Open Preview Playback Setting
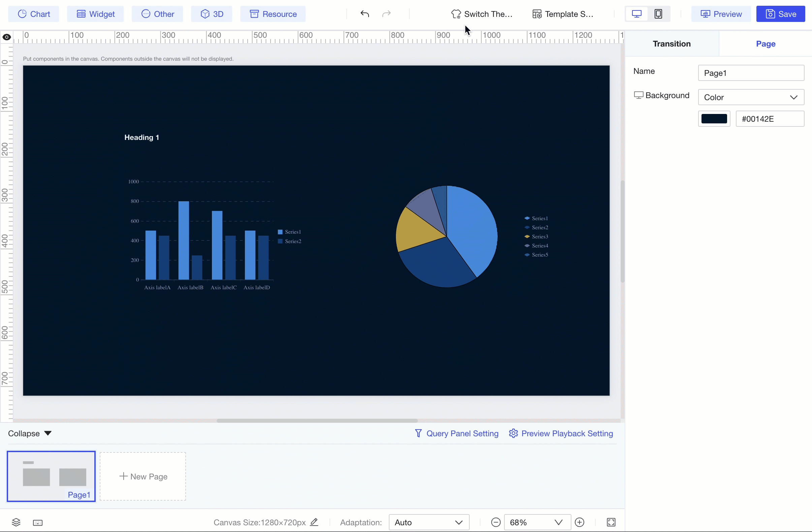Image resolution: width=812 pixels, height=532 pixels. pos(561,433)
